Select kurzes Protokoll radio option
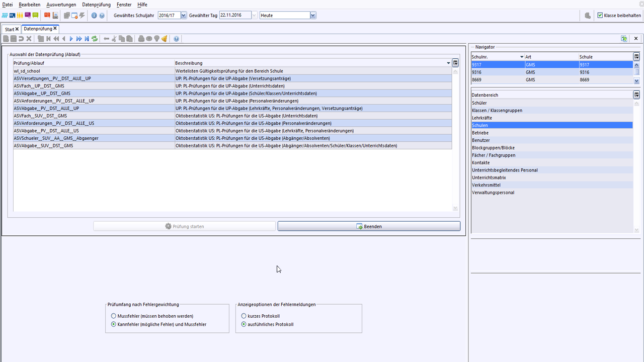This screenshot has height=362, width=644. (244, 316)
